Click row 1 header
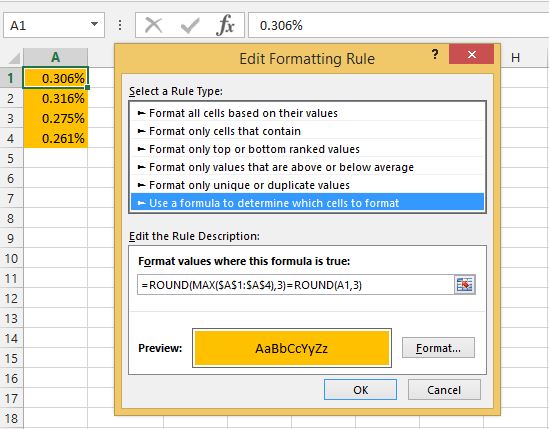Viewport: 549px width, 429px height. tap(11, 78)
